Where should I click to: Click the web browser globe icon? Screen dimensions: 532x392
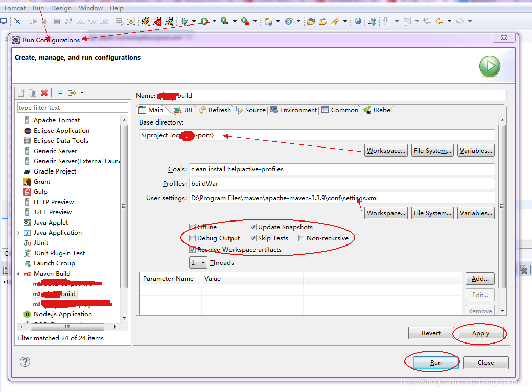358,21
